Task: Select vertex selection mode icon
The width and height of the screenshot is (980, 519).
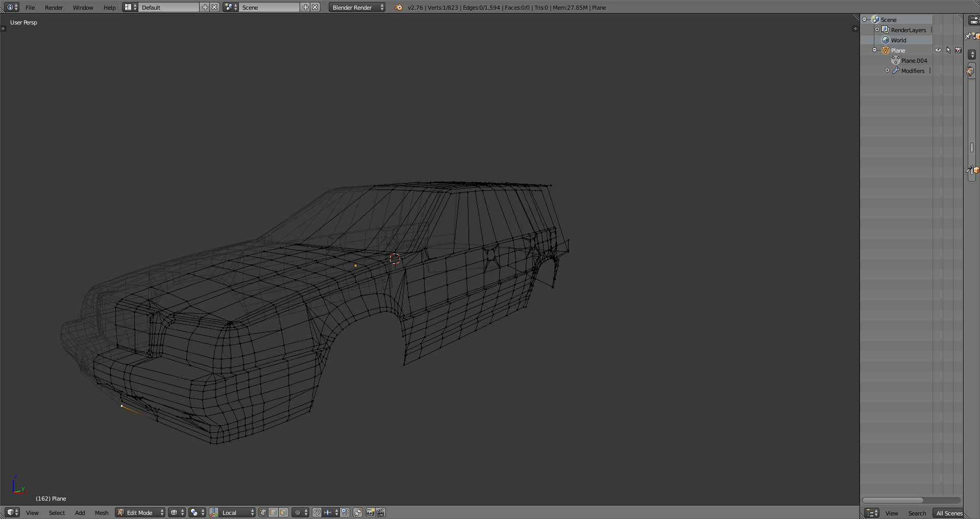Action: pyautogui.click(x=263, y=512)
